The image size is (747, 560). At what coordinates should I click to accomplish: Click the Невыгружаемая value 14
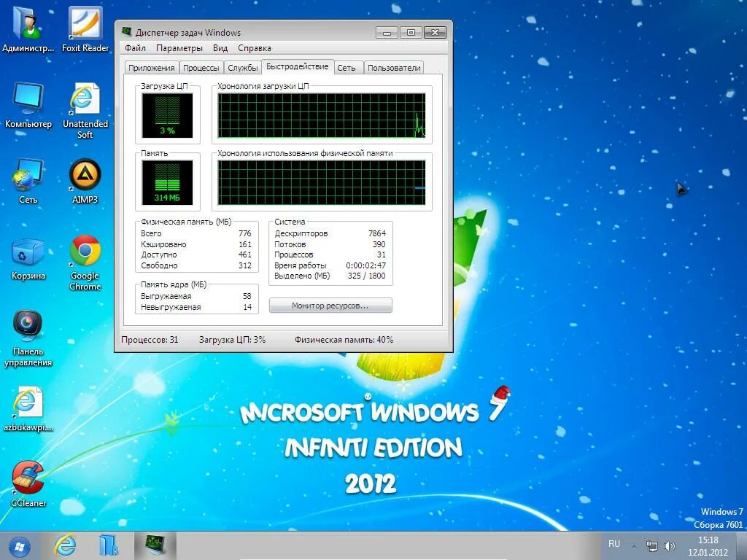(247, 307)
